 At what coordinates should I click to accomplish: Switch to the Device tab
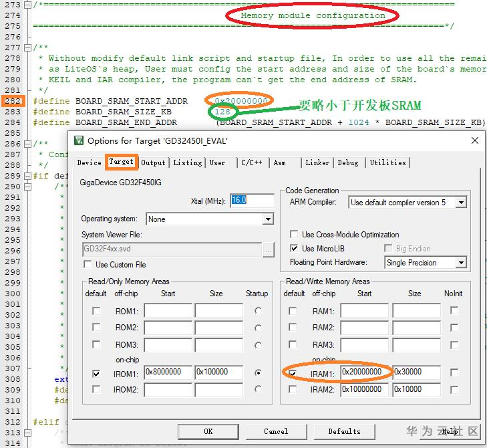click(x=89, y=162)
